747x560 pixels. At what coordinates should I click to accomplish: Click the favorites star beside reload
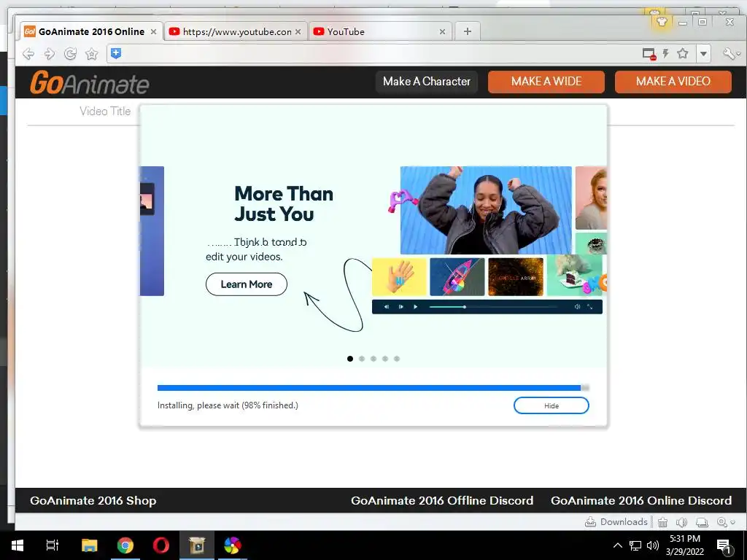(x=91, y=54)
